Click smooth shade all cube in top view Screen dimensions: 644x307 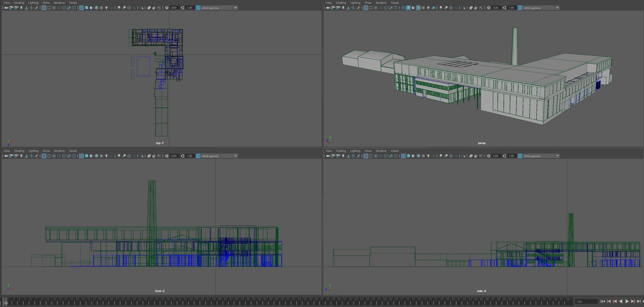point(86,8)
